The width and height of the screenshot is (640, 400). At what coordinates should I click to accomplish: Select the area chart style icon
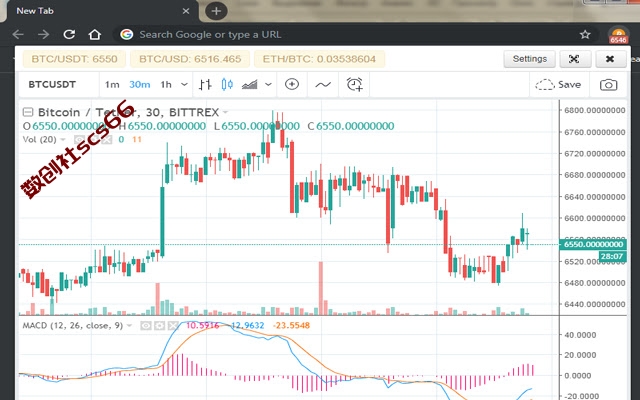click(x=249, y=84)
